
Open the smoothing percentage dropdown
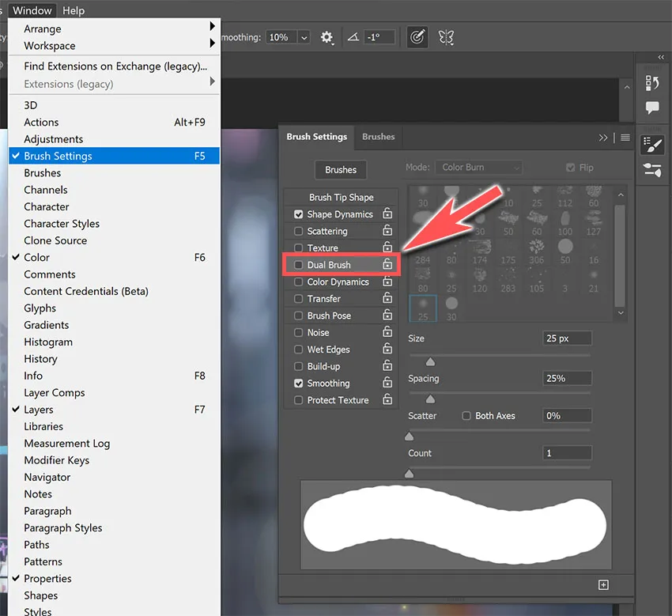[x=303, y=36]
